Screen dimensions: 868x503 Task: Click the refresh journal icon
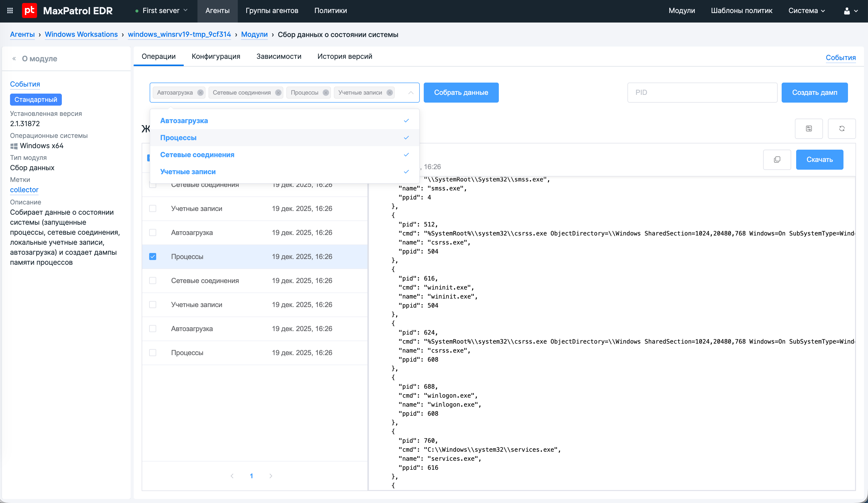coord(841,128)
